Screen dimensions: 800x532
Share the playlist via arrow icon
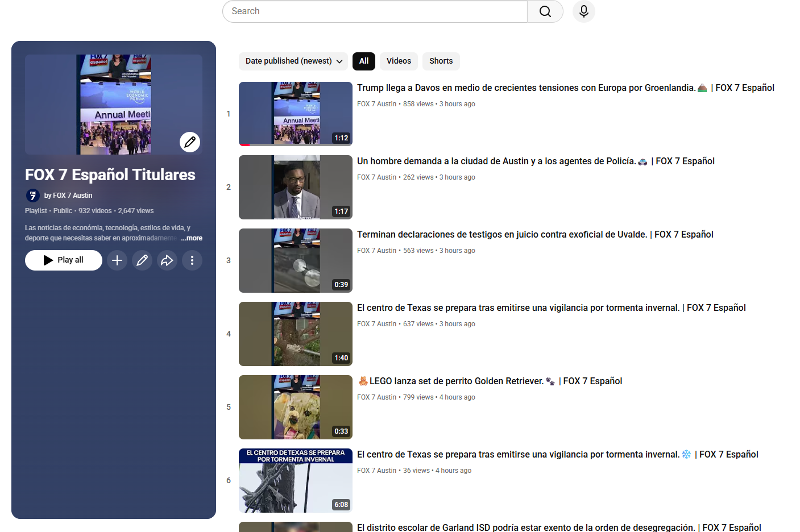point(167,260)
